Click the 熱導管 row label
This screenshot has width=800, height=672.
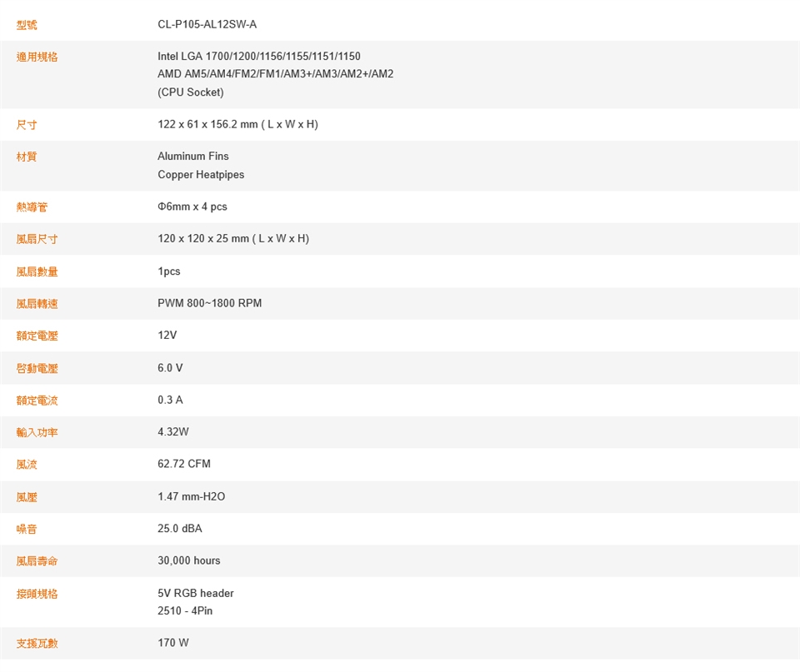(x=32, y=207)
